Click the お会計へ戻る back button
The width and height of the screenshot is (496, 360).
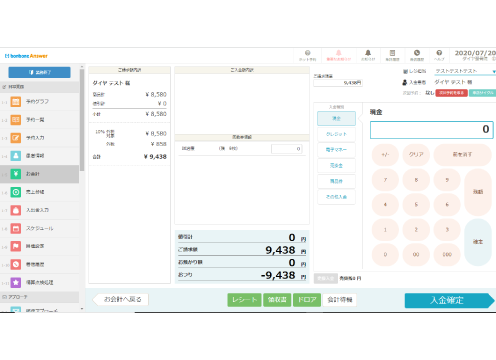[x=121, y=299]
